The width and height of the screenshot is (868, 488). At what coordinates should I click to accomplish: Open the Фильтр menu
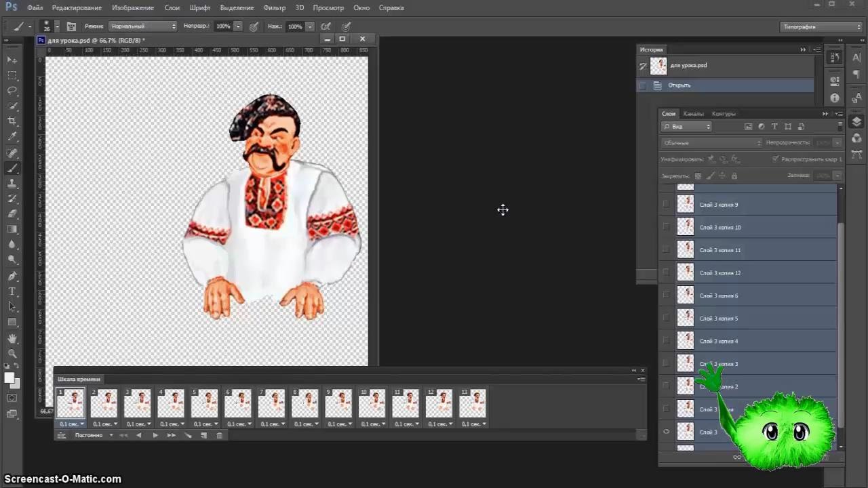point(274,7)
